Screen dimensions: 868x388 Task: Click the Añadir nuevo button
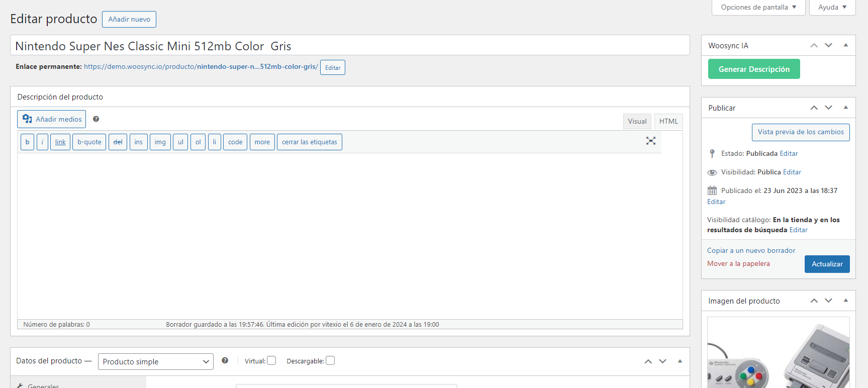(129, 19)
